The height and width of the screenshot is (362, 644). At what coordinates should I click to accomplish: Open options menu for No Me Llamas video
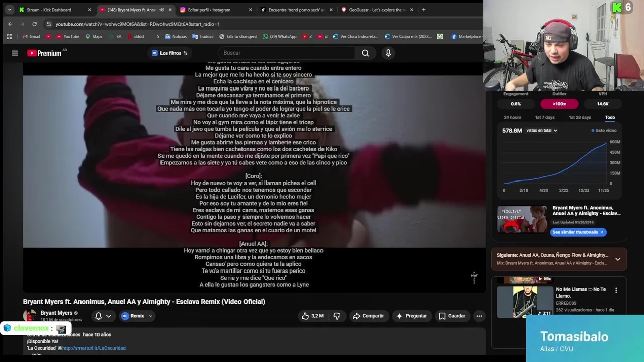click(x=616, y=290)
